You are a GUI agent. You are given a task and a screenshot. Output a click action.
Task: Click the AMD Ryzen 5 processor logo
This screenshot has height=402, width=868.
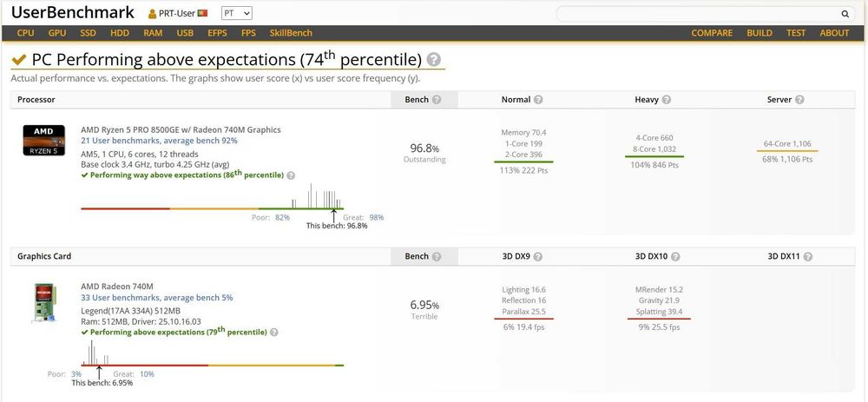click(x=43, y=138)
